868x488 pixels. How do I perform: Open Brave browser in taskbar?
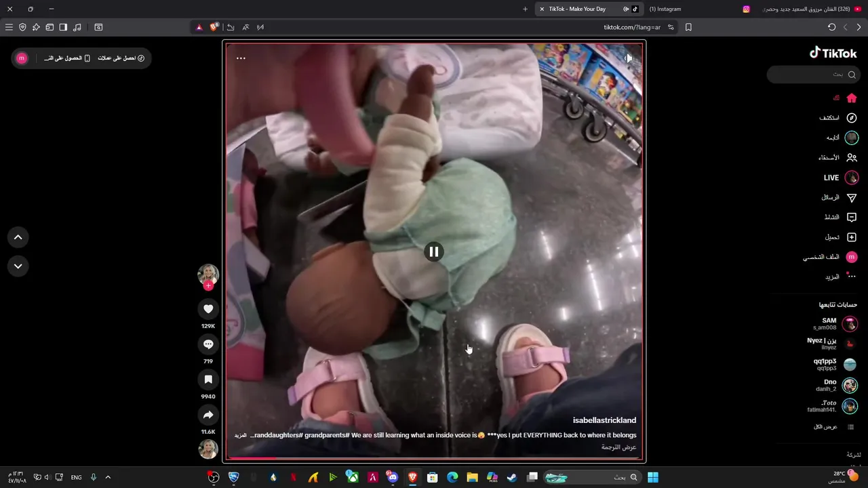tap(412, 477)
